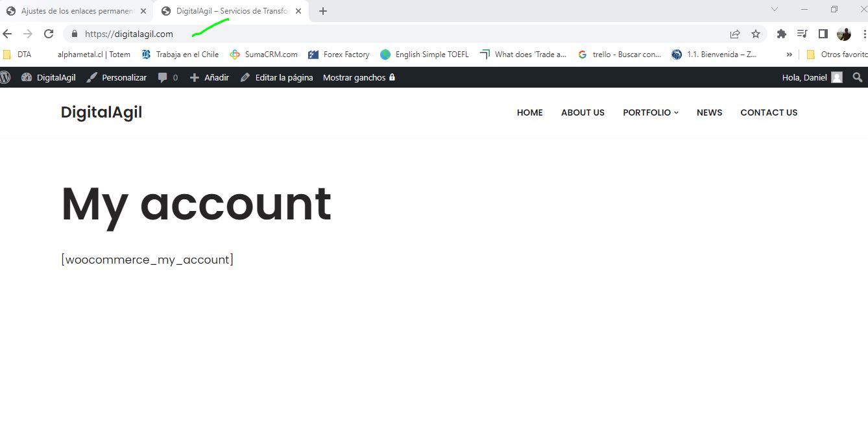Click the padlock site info icon

tap(75, 34)
